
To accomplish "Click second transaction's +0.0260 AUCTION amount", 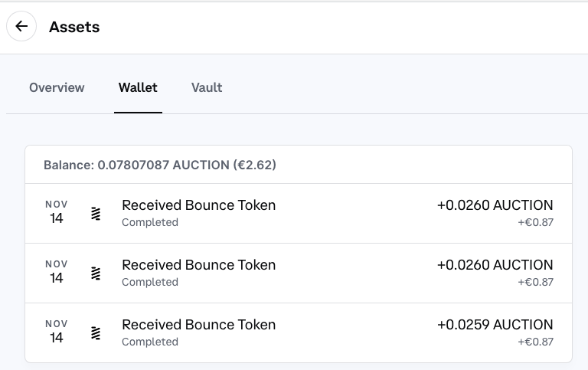I will click(495, 265).
